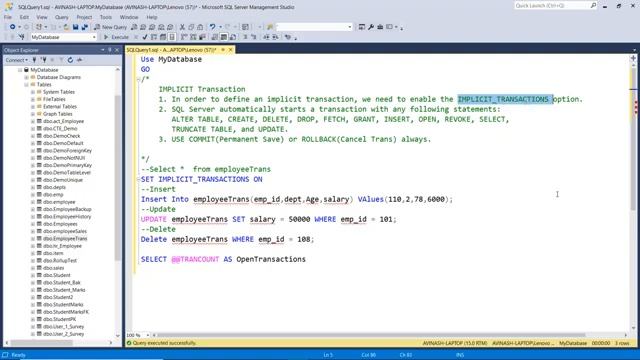Click the Copy icon in toolbar
Viewport: 640px width, 360px height.
[191, 27]
